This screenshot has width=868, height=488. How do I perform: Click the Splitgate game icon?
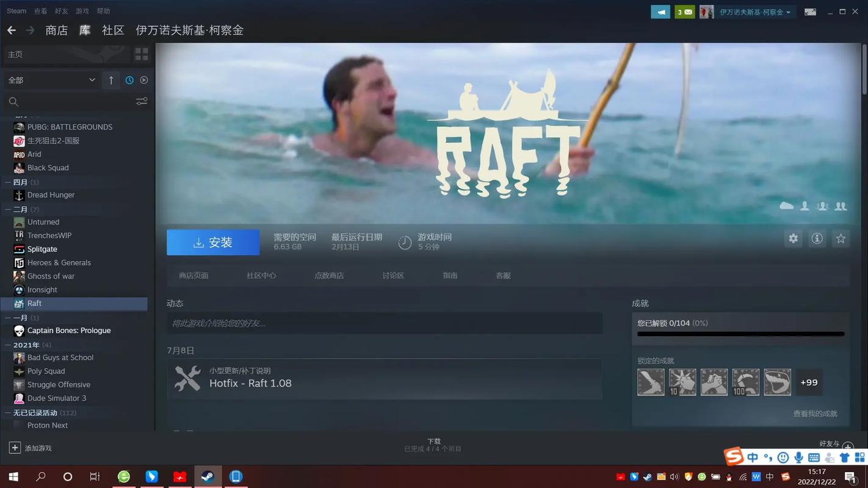(19, 249)
